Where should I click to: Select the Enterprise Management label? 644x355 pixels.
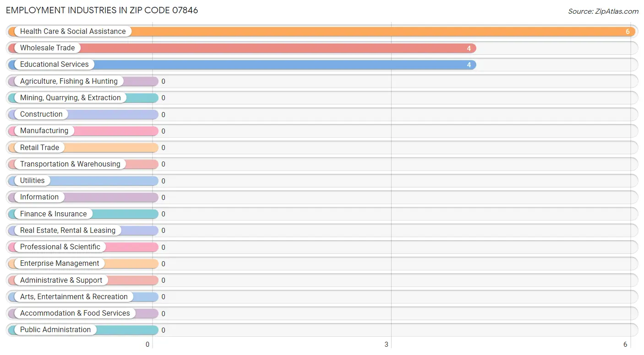(x=60, y=263)
